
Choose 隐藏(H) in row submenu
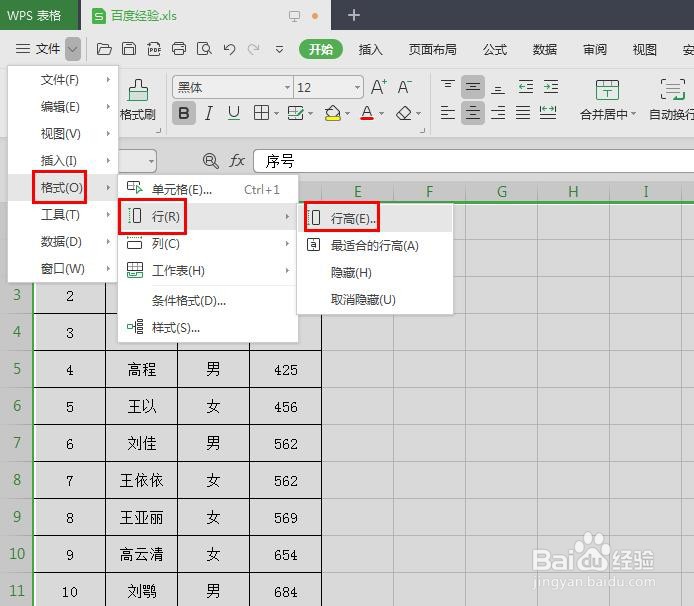point(375,273)
